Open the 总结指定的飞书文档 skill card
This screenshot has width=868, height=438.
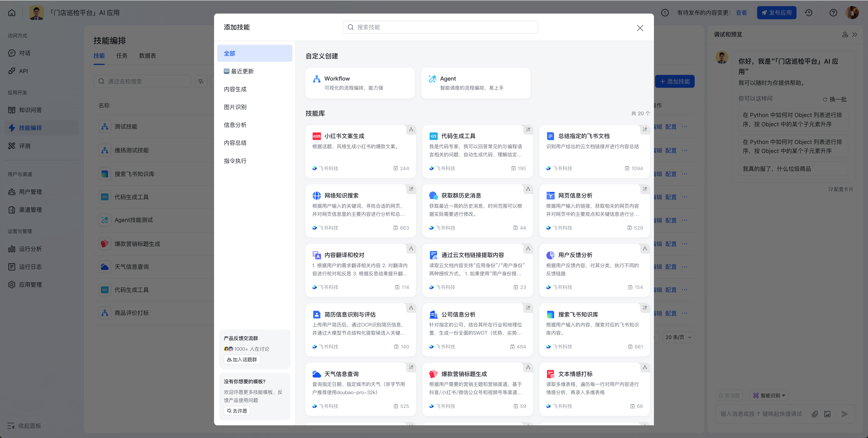[x=594, y=152]
